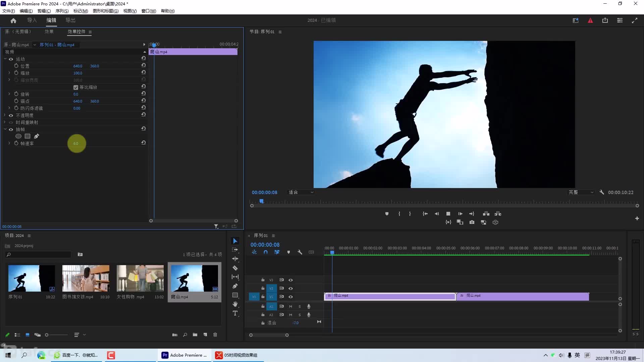Expand the 帧速率 property
Image resolution: width=644 pixels, height=362 pixels.
[9, 143]
